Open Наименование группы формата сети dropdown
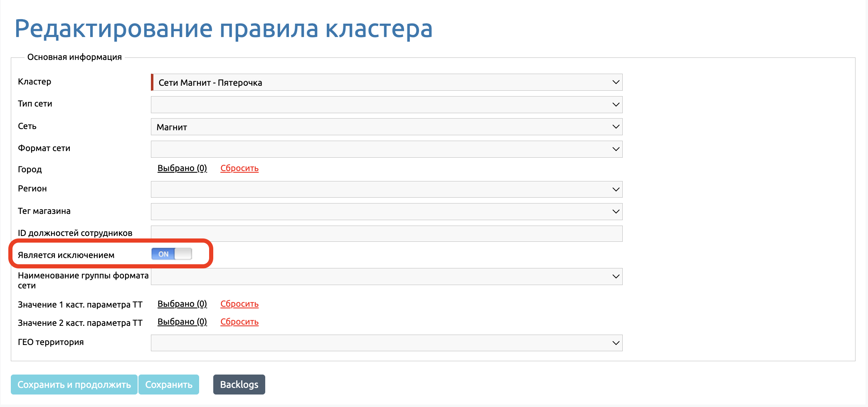This screenshot has width=868, height=407. (387, 276)
